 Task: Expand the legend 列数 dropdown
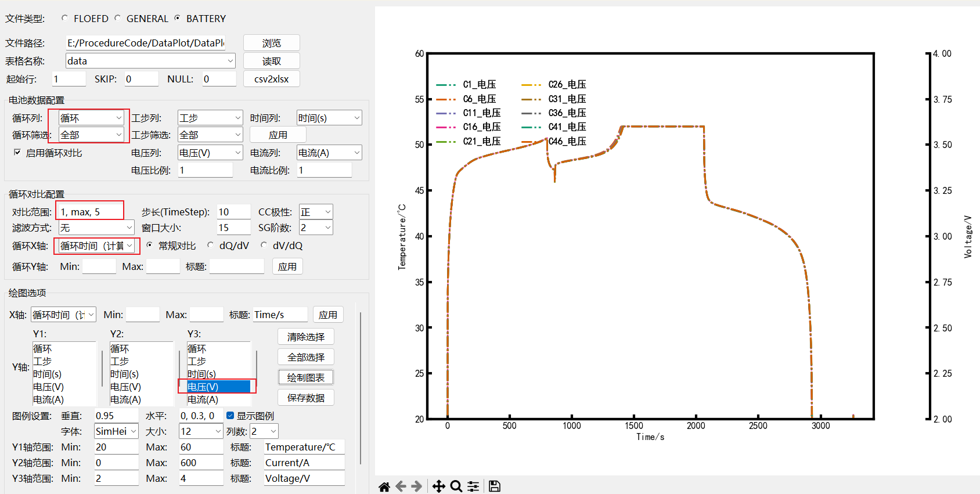point(264,431)
